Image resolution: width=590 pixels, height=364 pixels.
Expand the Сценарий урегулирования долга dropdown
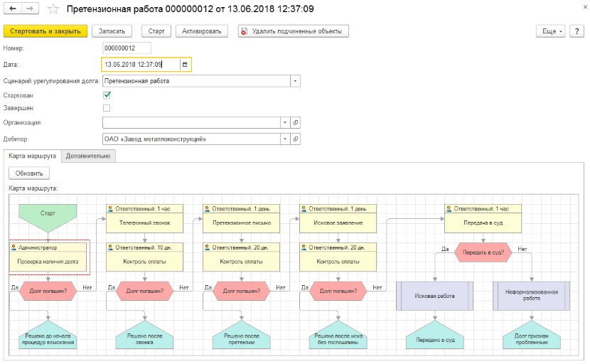(295, 80)
